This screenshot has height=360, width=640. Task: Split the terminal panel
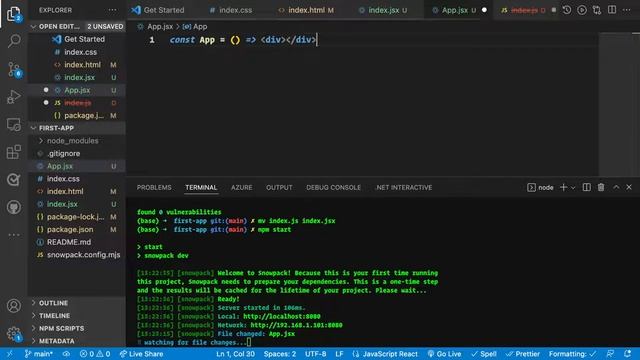(587, 187)
